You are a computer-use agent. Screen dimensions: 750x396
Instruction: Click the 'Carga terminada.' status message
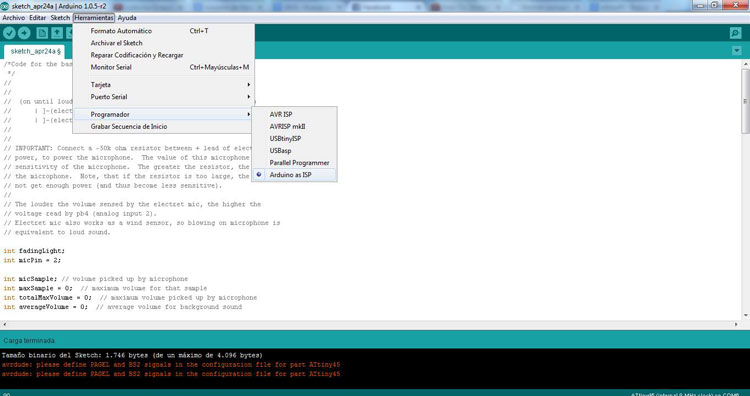[30, 341]
